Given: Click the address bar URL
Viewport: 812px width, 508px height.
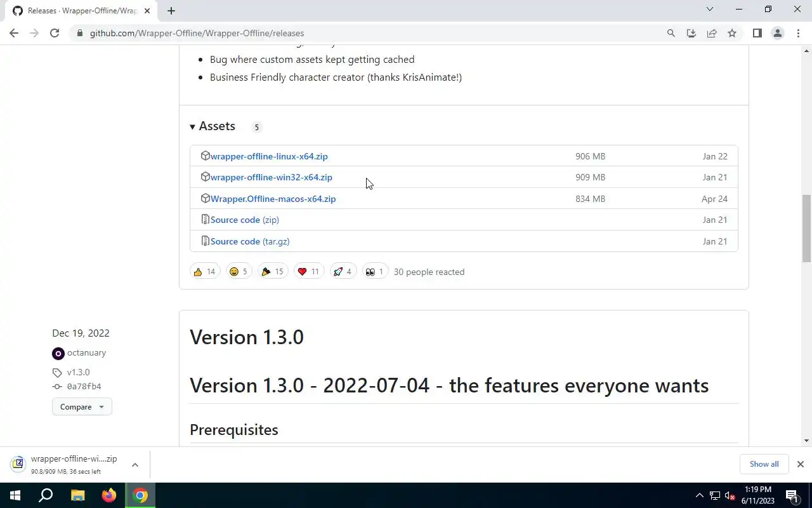Looking at the screenshot, I should point(197,33).
